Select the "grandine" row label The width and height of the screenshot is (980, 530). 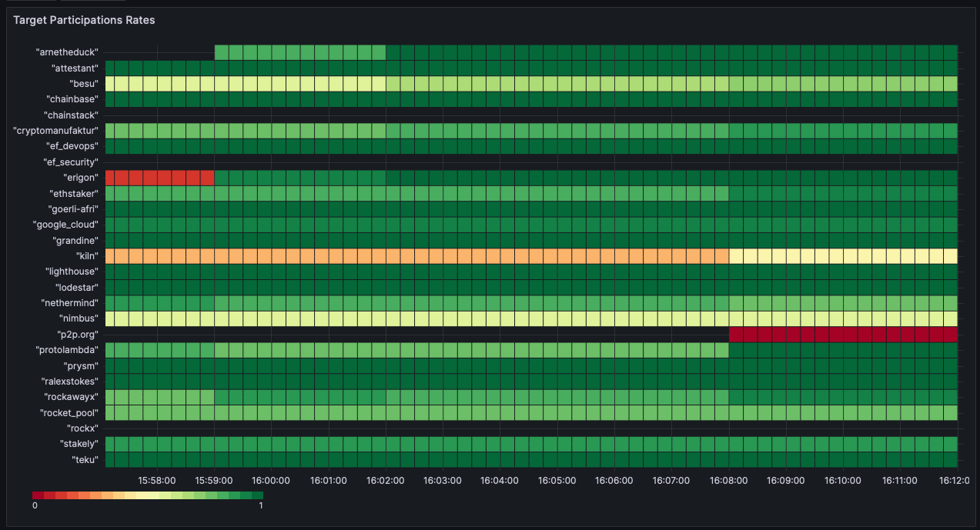click(x=75, y=241)
